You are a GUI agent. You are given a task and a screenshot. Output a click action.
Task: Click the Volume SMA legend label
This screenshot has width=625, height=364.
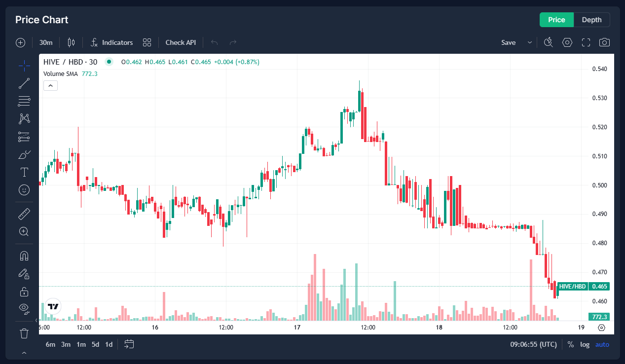(x=61, y=73)
